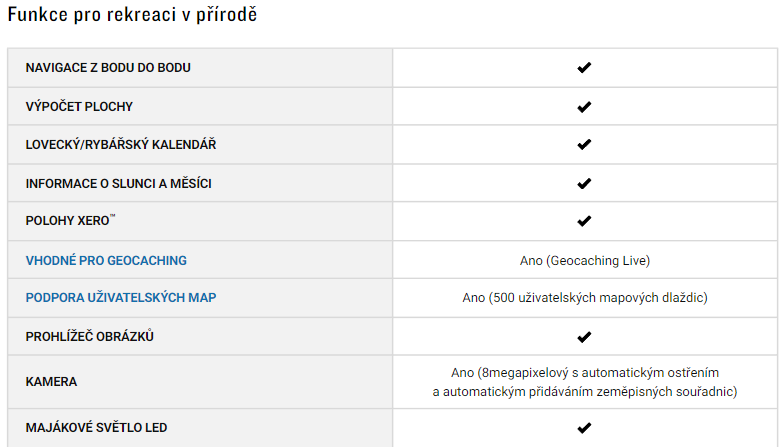The image size is (779, 447).
Task: Select the Navigace z bodu do bodu label
Action: pos(108,68)
